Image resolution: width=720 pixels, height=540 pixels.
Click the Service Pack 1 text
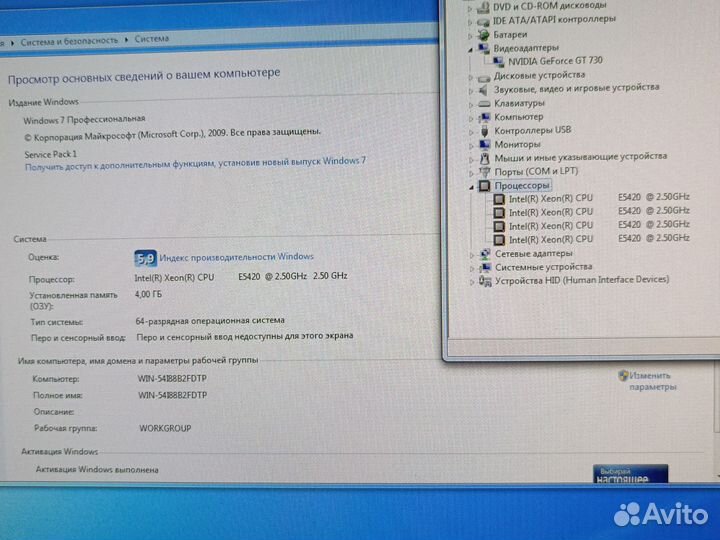51,154
